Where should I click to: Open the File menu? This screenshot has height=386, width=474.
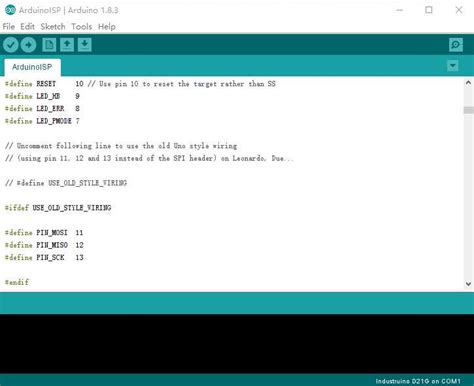(9, 27)
